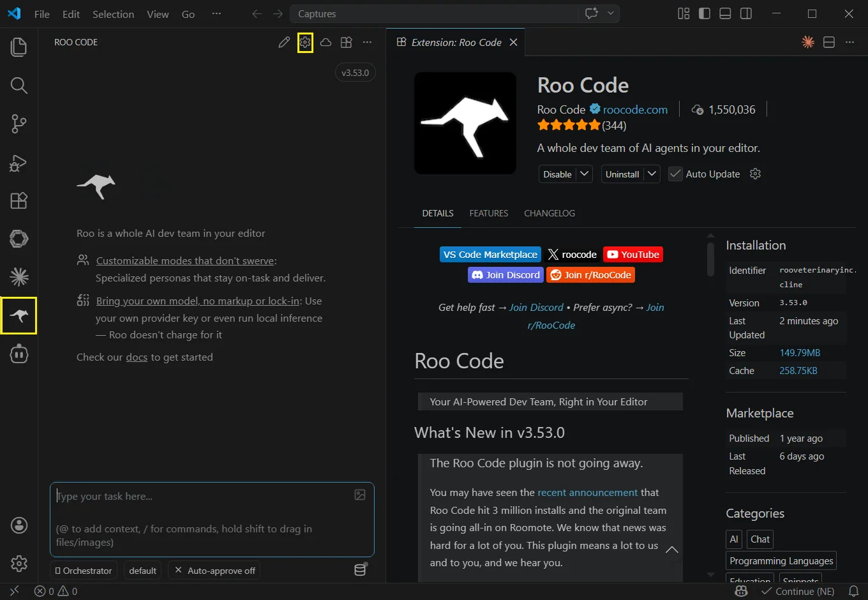The width and height of the screenshot is (868, 600).
Task: Click the Copilot status icon in the status bar
Action: click(x=741, y=591)
